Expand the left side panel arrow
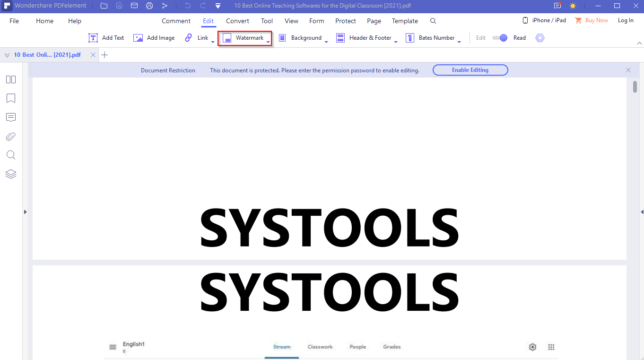This screenshot has height=360, width=644. point(25,212)
